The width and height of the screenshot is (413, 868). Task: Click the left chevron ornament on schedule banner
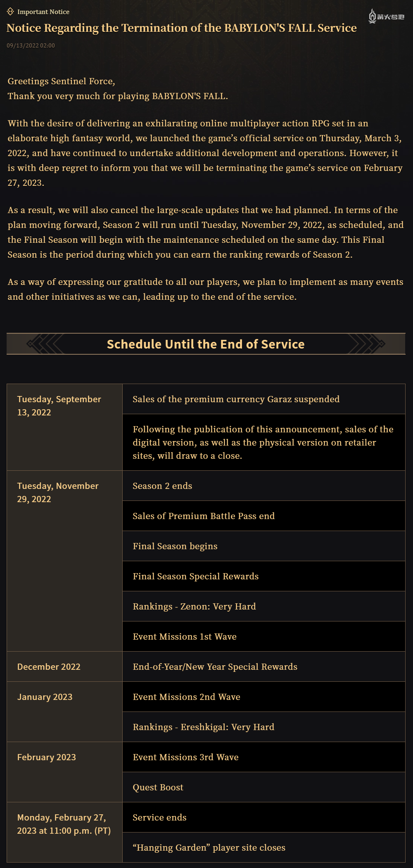point(45,344)
